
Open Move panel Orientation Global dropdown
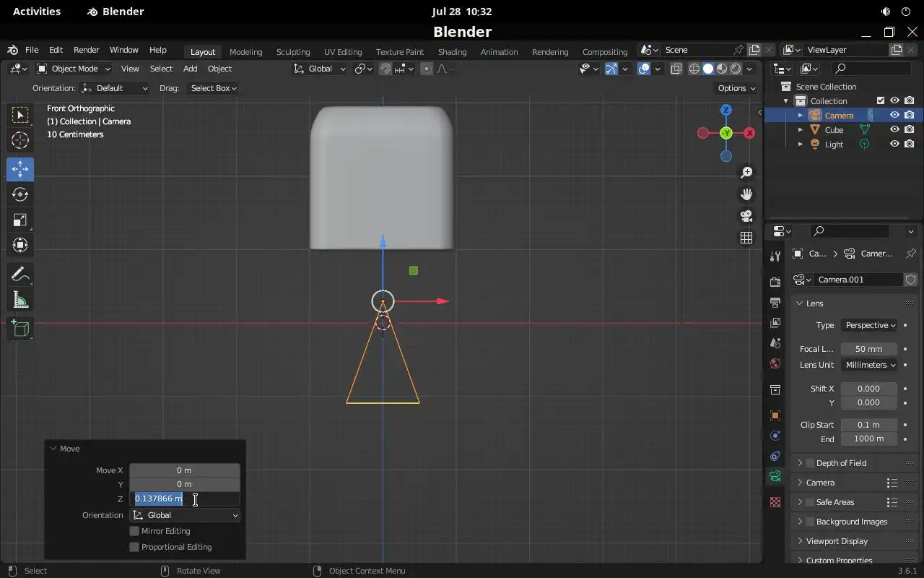pos(185,515)
